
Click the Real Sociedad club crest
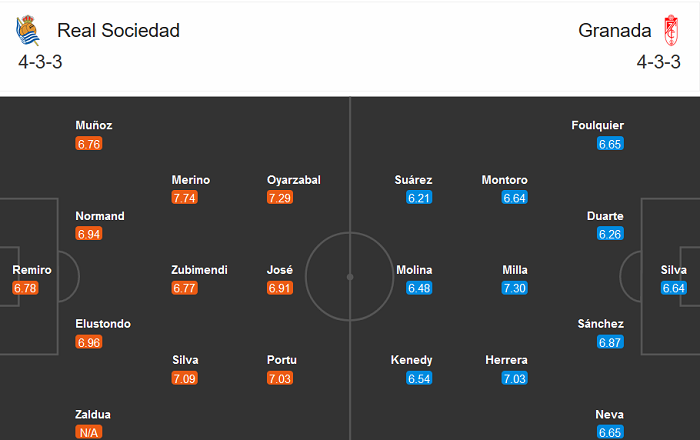(x=28, y=30)
